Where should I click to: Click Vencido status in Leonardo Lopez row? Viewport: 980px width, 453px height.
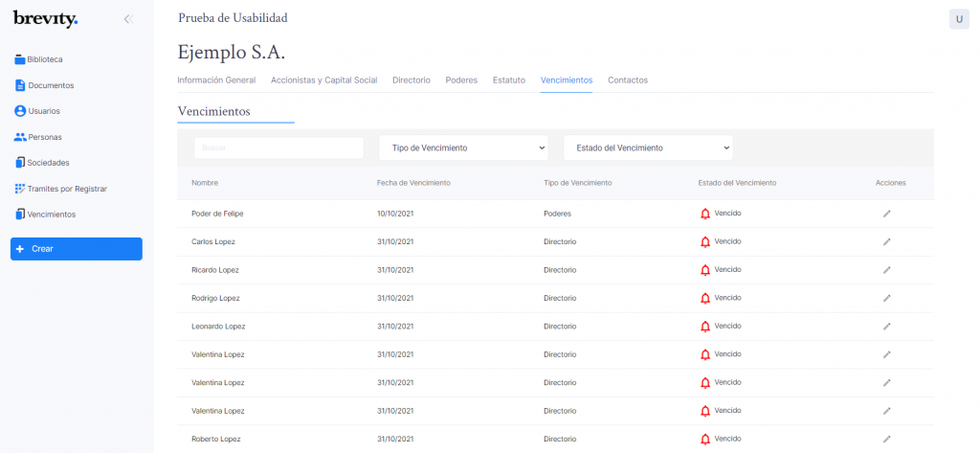(727, 326)
